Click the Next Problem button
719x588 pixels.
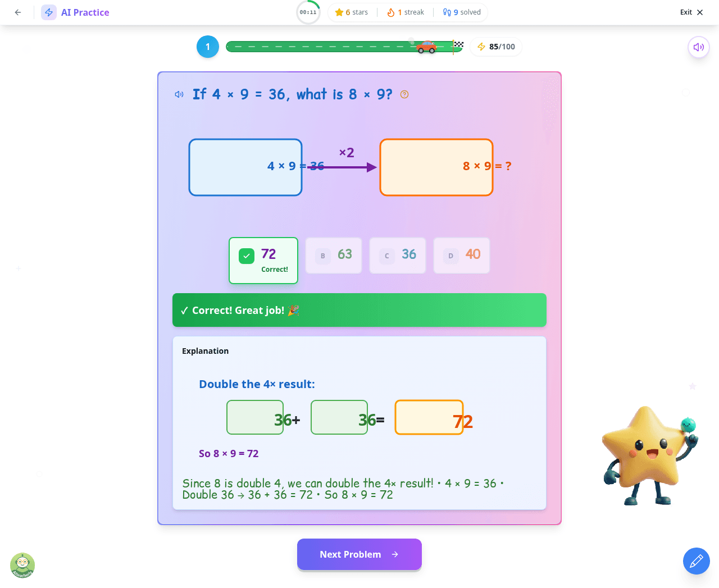[x=359, y=554]
